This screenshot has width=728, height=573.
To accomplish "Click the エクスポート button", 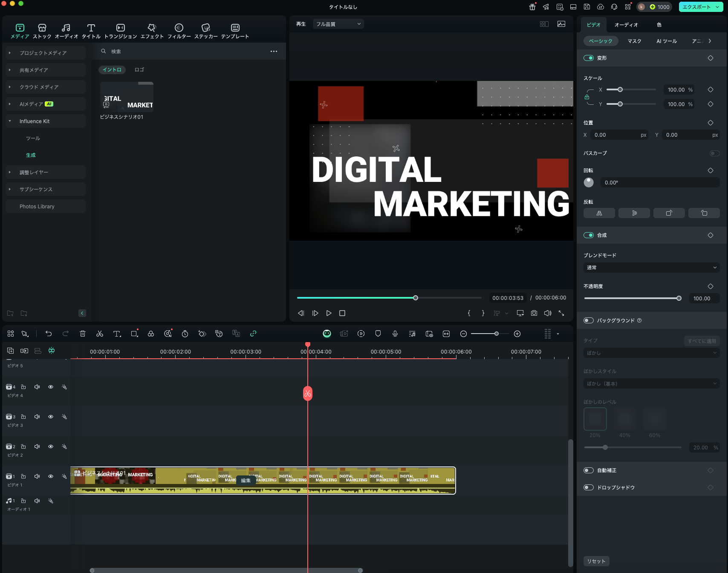I will click(696, 7).
